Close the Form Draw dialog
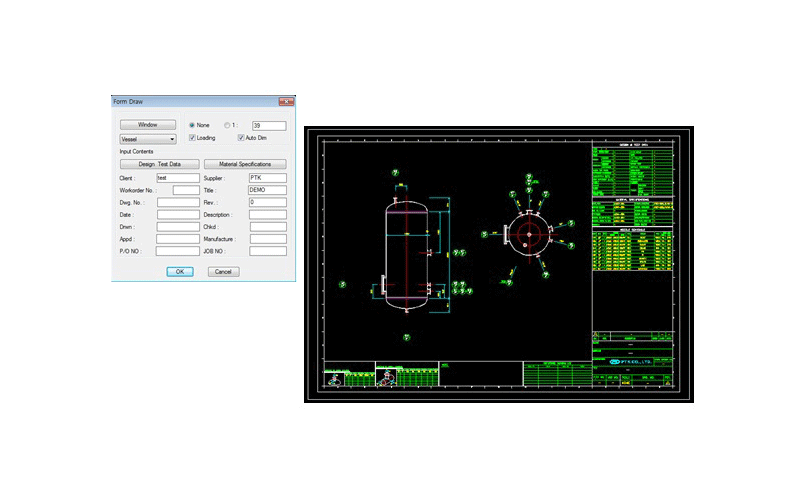Image resolution: width=800 pixels, height=500 pixels. pos(286,102)
